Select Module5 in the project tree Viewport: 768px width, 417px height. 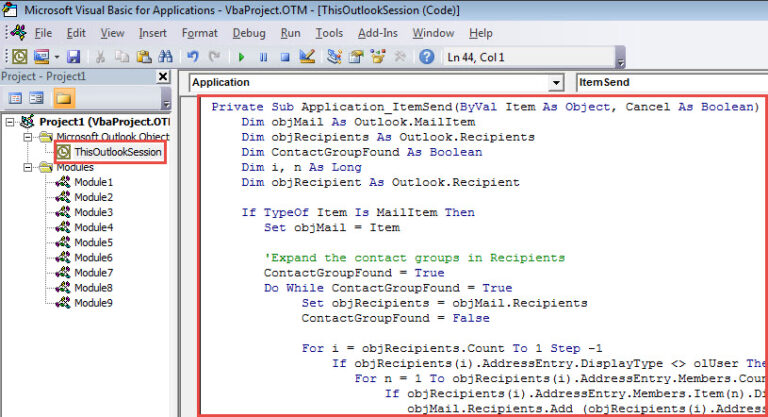(x=93, y=243)
